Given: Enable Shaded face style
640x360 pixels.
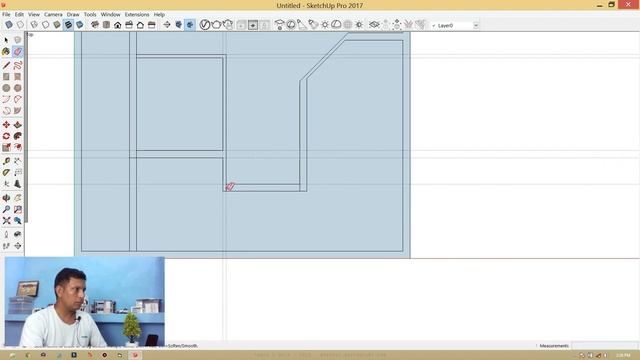Looking at the screenshot, I should pyautogui.click(x=57, y=25).
